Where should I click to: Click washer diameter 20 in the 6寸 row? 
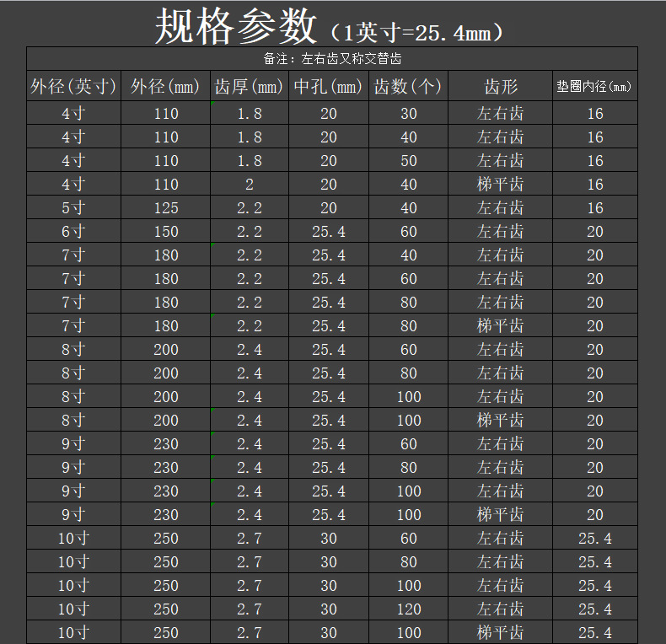(595, 232)
